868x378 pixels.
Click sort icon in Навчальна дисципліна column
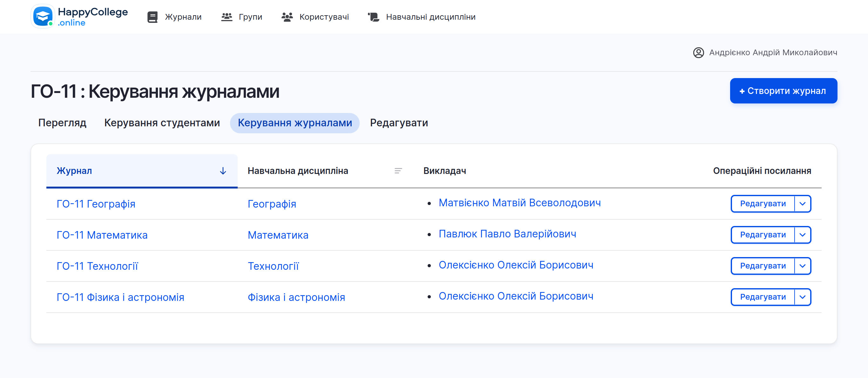(x=398, y=171)
